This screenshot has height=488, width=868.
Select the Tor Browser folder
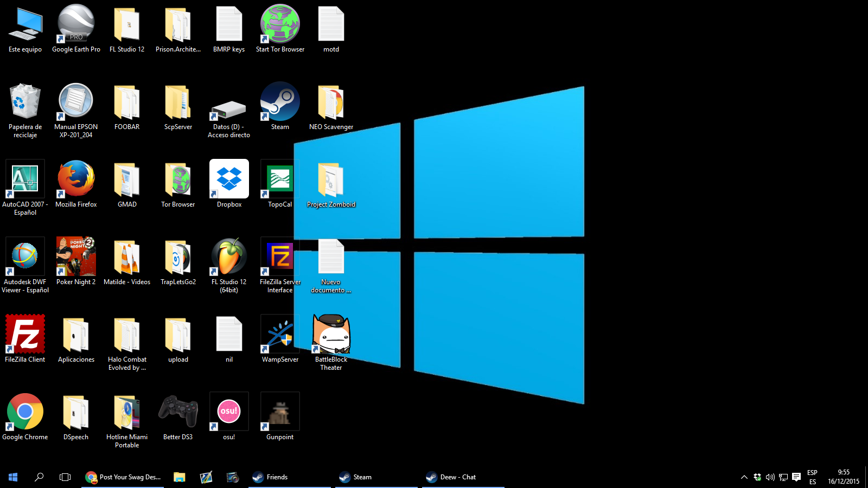[178, 184]
